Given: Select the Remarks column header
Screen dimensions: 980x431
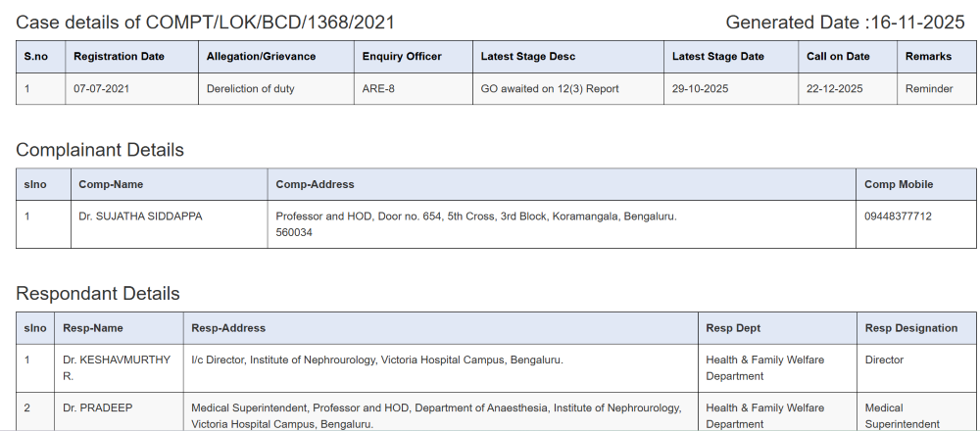Looking at the screenshot, I should tap(928, 57).
